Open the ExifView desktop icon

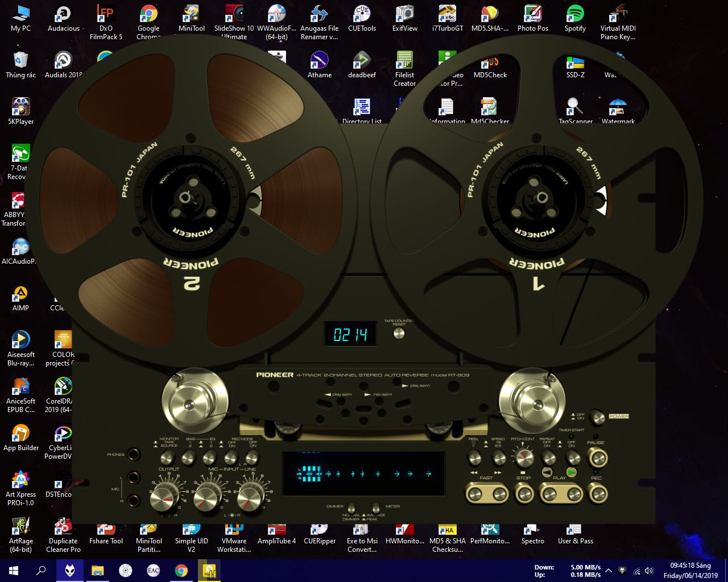(405, 19)
